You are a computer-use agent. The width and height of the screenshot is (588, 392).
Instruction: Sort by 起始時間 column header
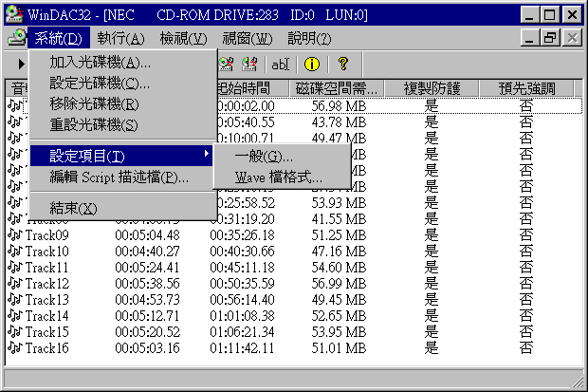253,88
